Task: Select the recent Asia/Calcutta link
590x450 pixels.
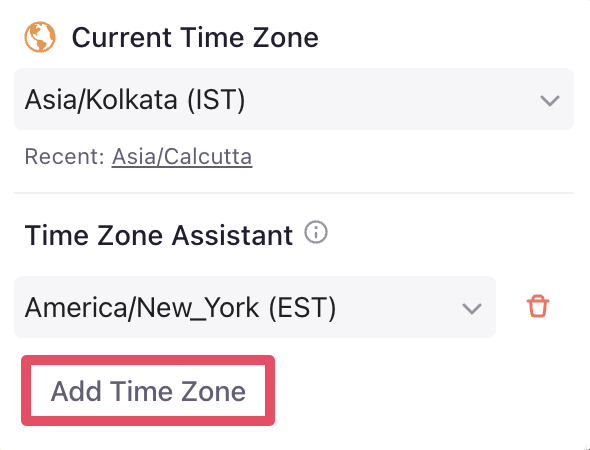Action: pyautogui.click(x=182, y=157)
